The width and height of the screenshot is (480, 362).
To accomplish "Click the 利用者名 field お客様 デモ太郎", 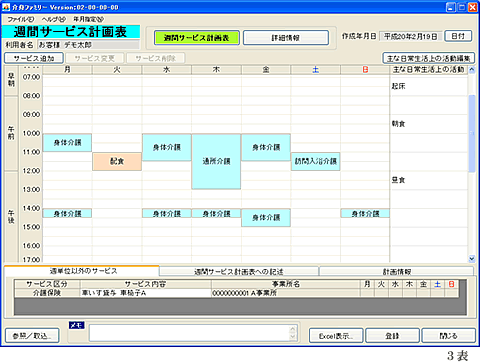I will click(x=88, y=45).
